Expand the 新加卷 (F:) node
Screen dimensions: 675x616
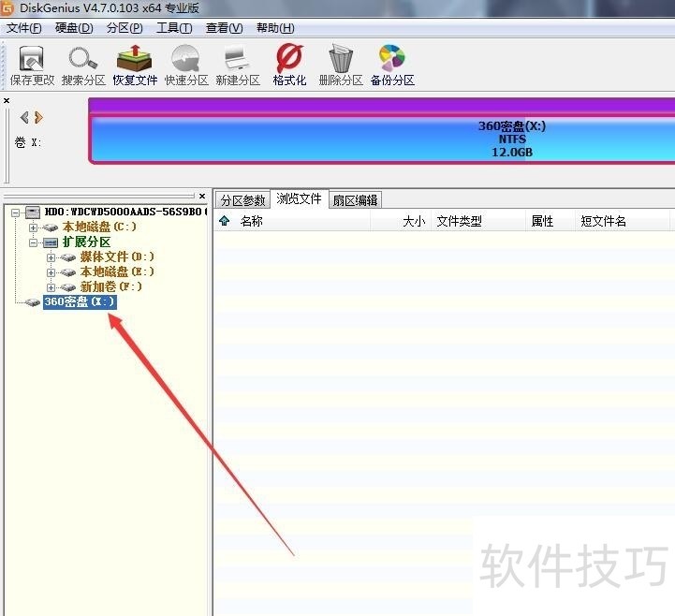click(x=51, y=287)
